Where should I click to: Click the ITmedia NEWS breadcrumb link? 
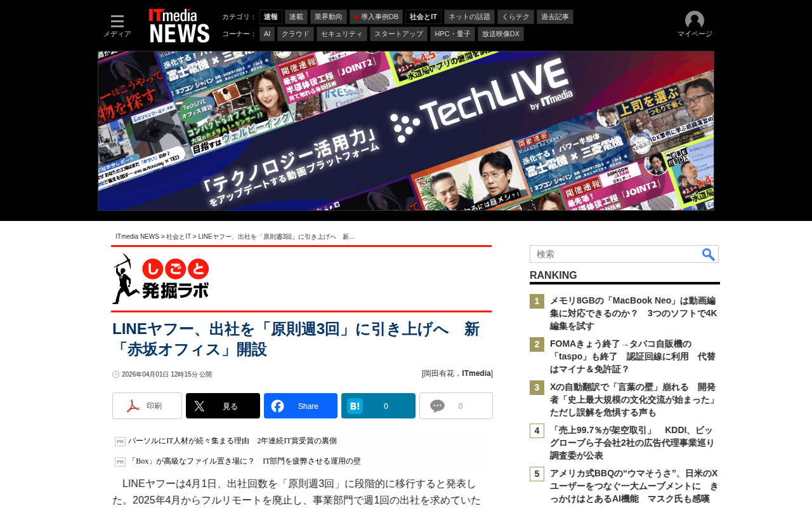137,237
